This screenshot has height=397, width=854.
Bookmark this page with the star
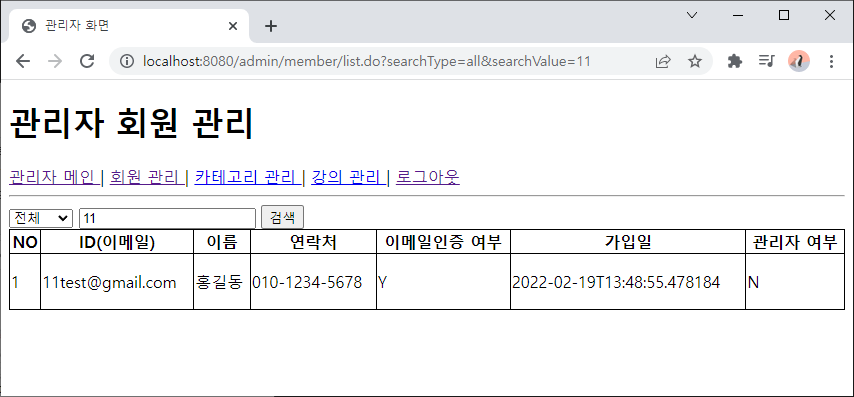click(694, 62)
